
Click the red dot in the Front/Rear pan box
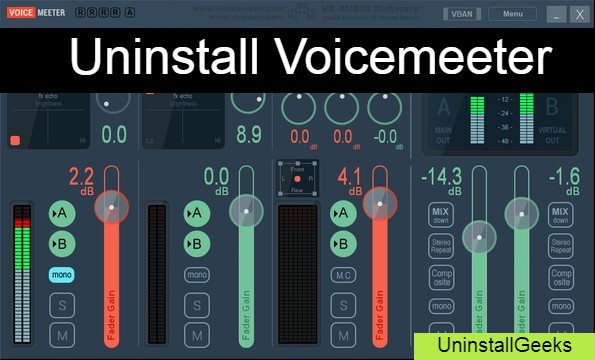pos(298,179)
